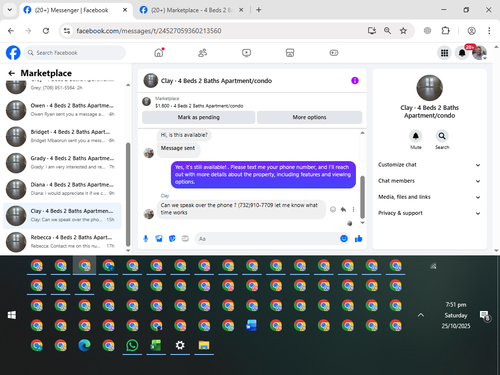The height and width of the screenshot is (375, 500).
Task: Click the conversation list scrollbar
Action: (128, 195)
